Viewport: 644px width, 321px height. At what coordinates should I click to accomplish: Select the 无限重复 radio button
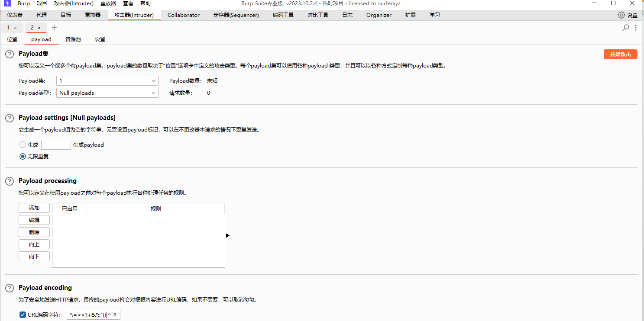coord(23,157)
